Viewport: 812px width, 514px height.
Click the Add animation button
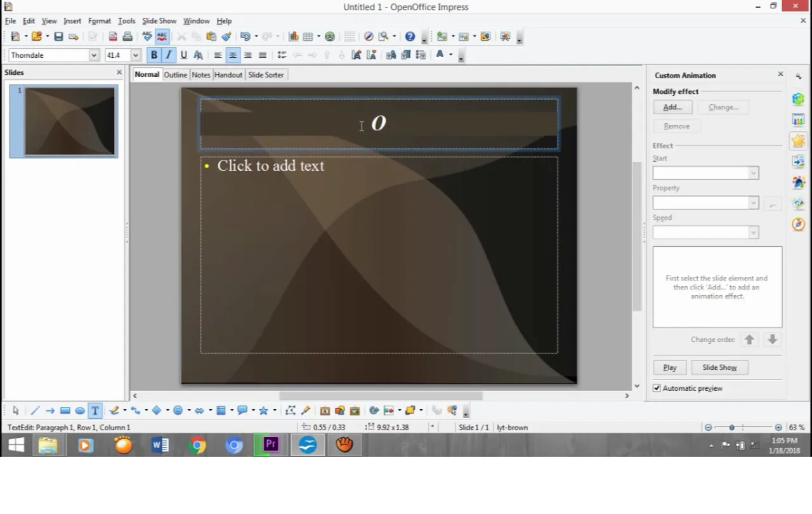click(672, 107)
